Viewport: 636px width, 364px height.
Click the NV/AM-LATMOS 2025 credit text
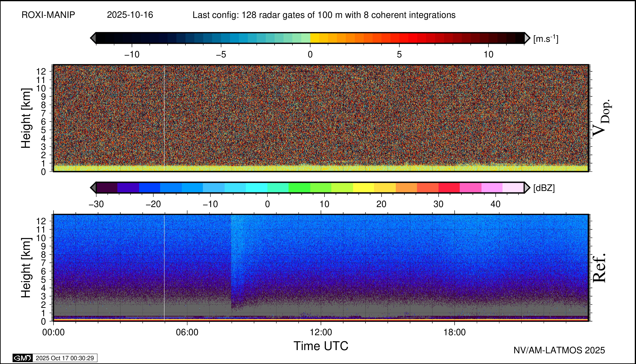(559, 350)
